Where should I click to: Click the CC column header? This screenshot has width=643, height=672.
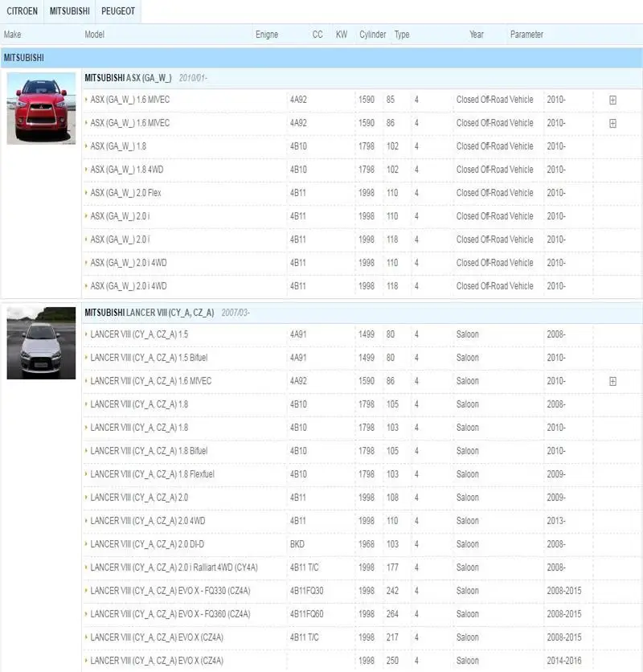(317, 35)
